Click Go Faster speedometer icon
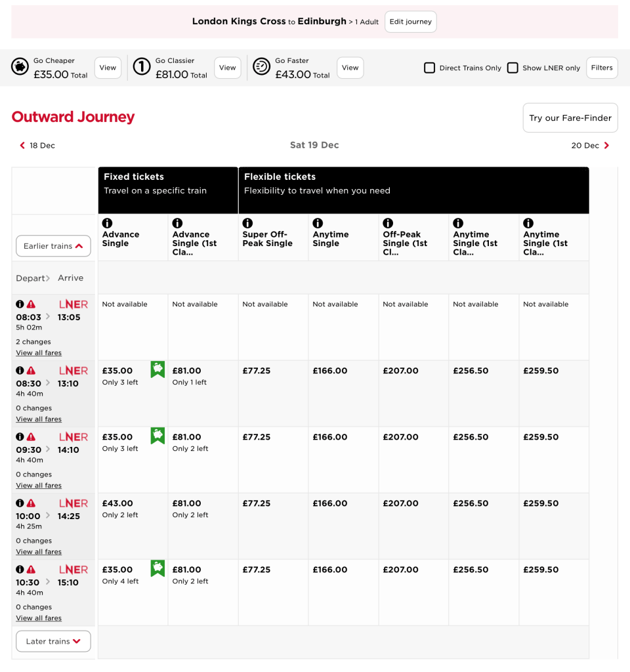Viewport: 630px width, 672px height. pyautogui.click(x=261, y=67)
